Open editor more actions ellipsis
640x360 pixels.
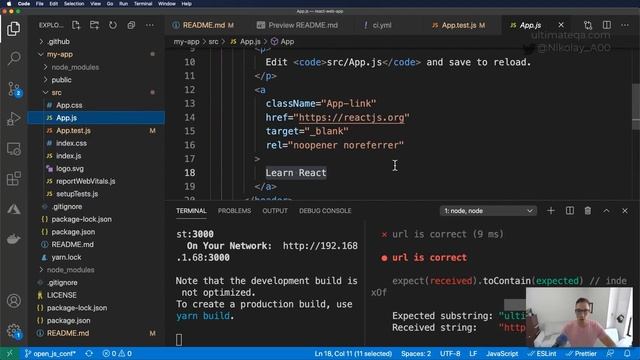625,25
